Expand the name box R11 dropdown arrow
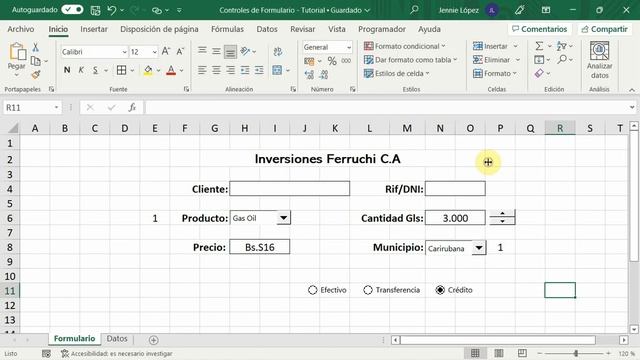Viewport: 640px width, 360px height. pyautogui.click(x=56, y=107)
